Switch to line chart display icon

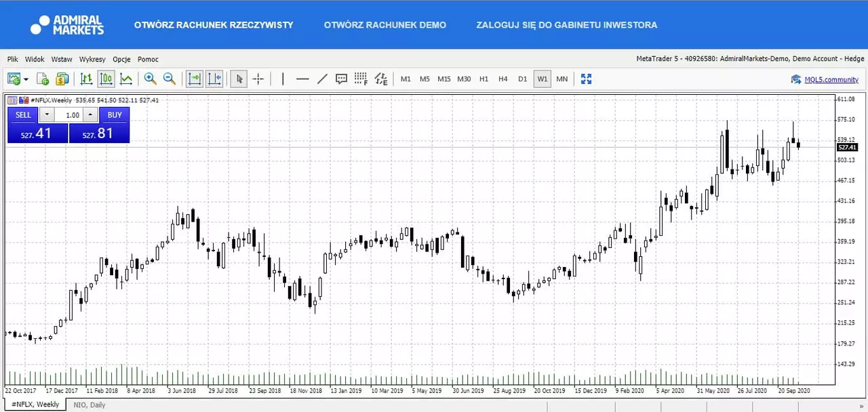coord(126,79)
